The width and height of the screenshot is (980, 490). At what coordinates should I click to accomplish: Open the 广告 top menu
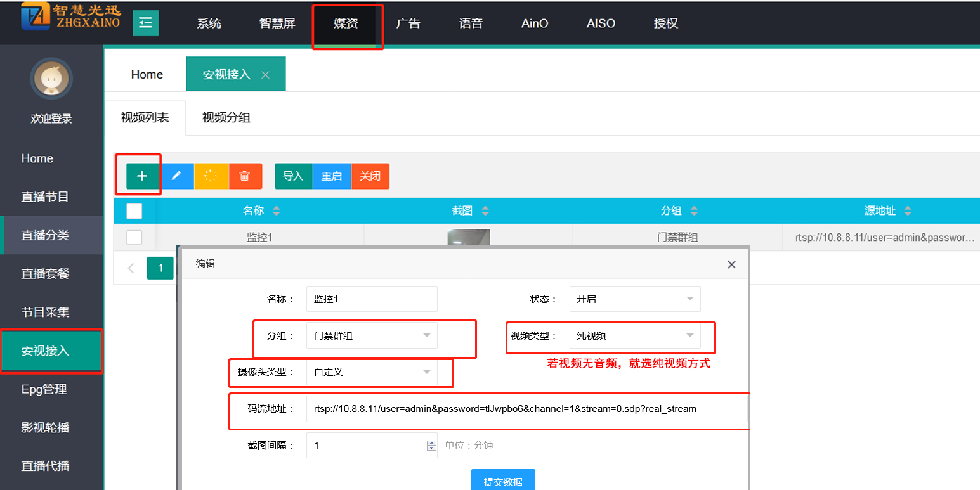click(x=408, y=23)
